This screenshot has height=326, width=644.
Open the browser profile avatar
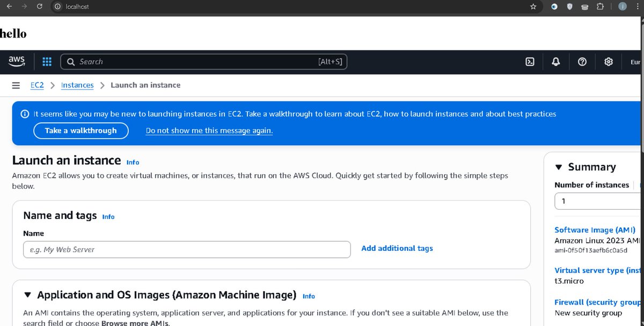pyautogui.click(x=623, y=6)
